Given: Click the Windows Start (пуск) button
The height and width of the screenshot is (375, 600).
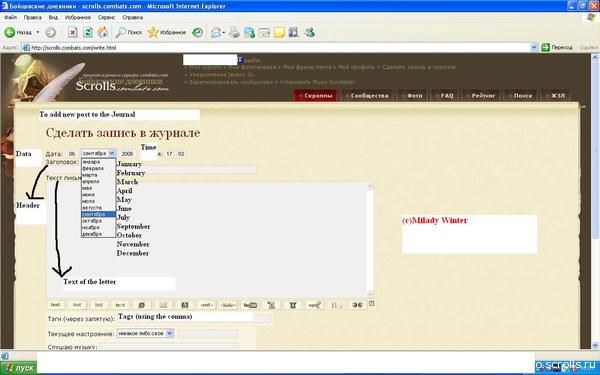Looking at the screenshot, I should [x=18, y=368].
